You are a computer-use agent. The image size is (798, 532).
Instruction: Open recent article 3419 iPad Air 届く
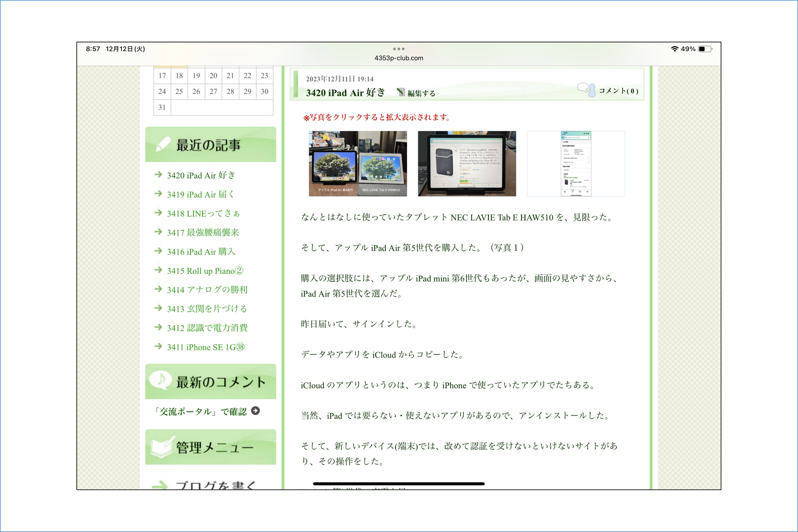click(200, 195)
